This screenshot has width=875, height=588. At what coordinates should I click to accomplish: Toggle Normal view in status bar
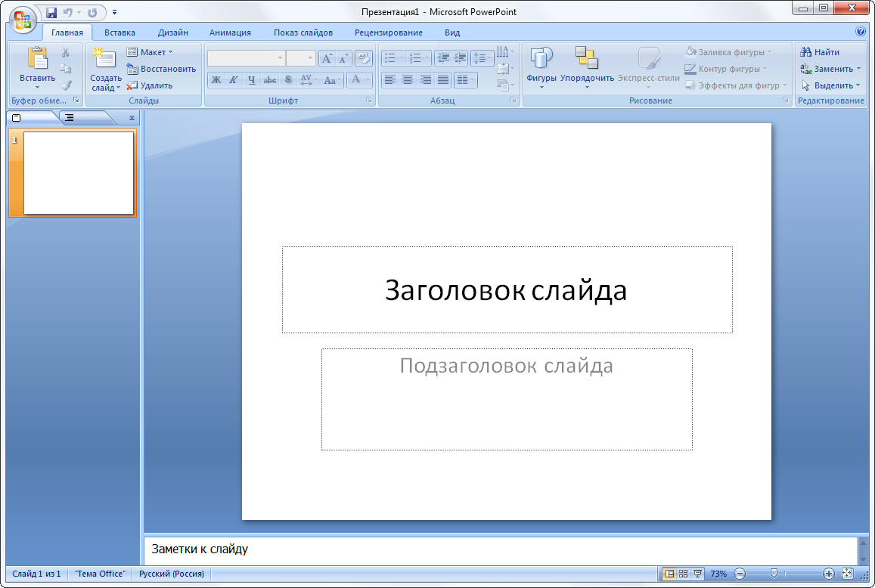(x=669, y=574)
